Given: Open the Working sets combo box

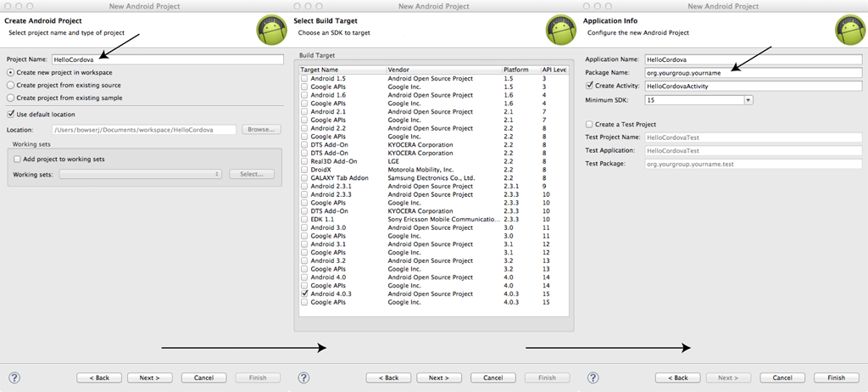Looking at the screenshot, I should (139, 174).
